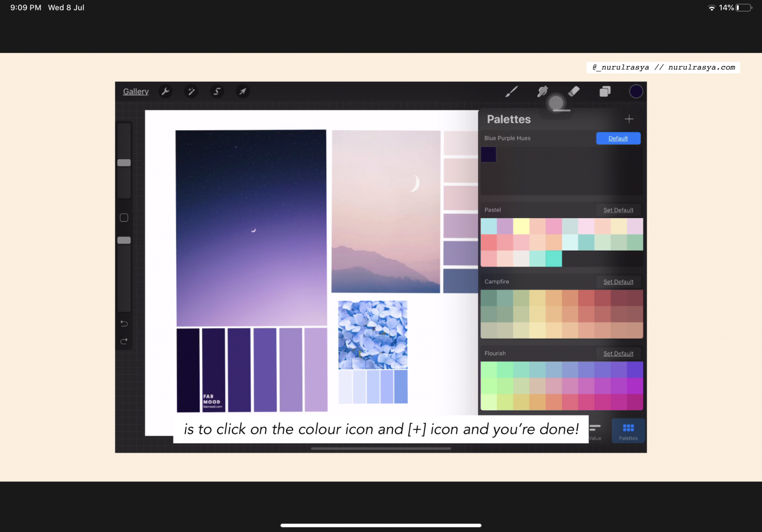Set Campfire palette as default
The height and width of the screenshot is (532, 762).
click(618, 282)
